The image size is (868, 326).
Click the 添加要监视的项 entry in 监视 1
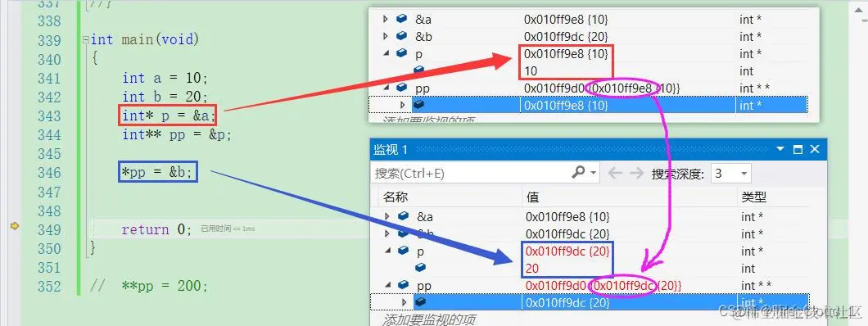(429, 319)
